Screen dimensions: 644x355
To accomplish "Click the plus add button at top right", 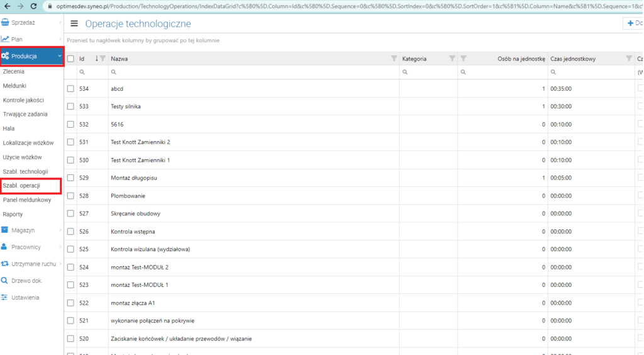I will pyautogui.click(x=633, y=23).
